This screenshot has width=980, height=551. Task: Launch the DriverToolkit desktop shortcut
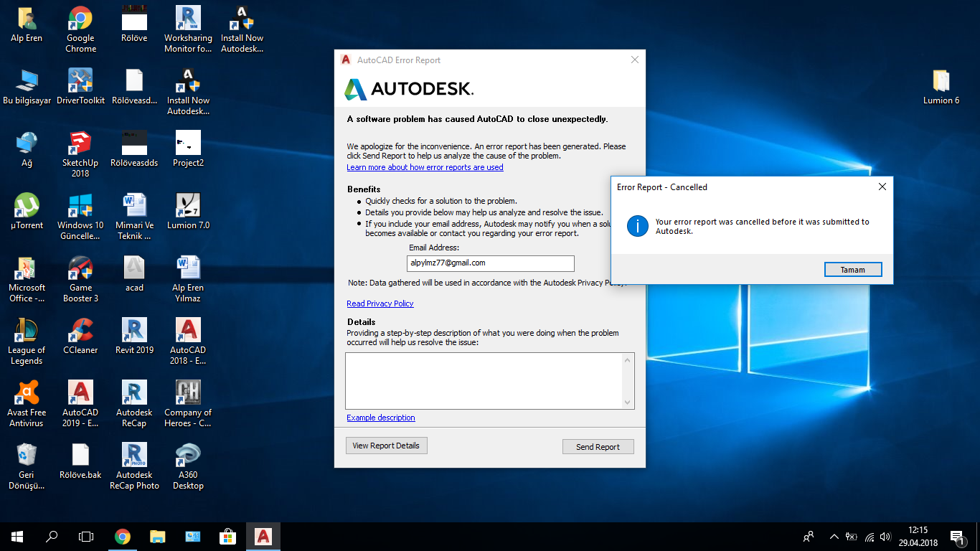click(x=80, y=87)
